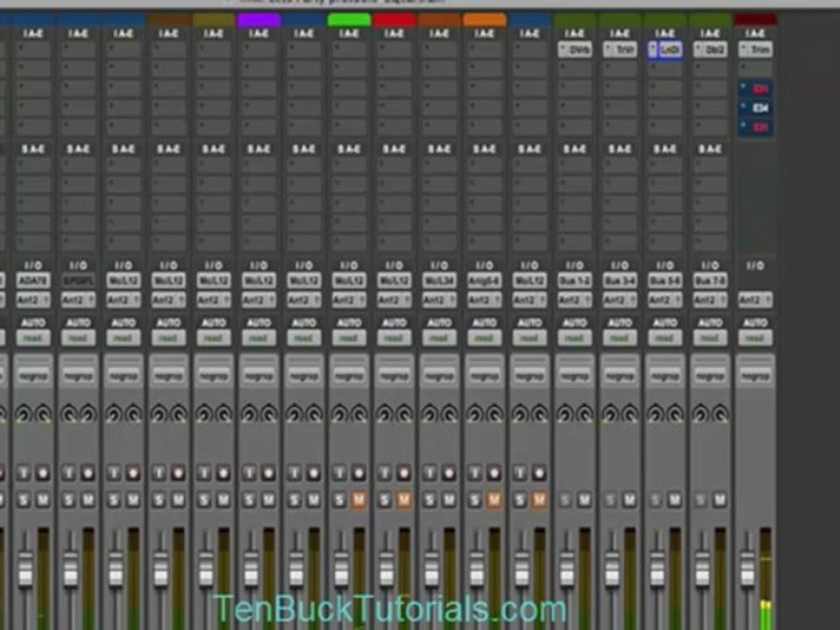Enable input monitoring on orange Anlg5-6 track
The height and width of the screenshot is (630, 840).
(474, 473)
